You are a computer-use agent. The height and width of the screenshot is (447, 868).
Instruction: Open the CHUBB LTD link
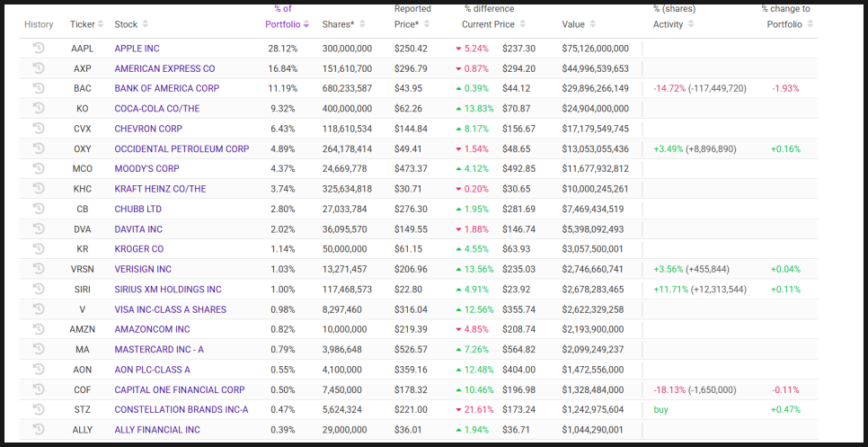pyautogui.click(x=137, y=210)
